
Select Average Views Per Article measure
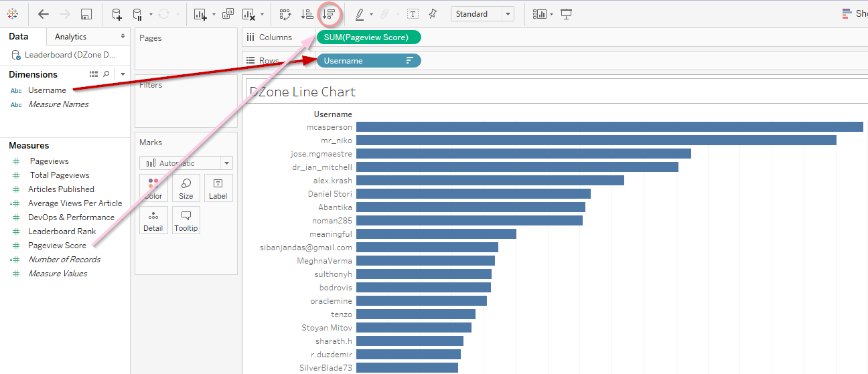[x=75, y=203]
